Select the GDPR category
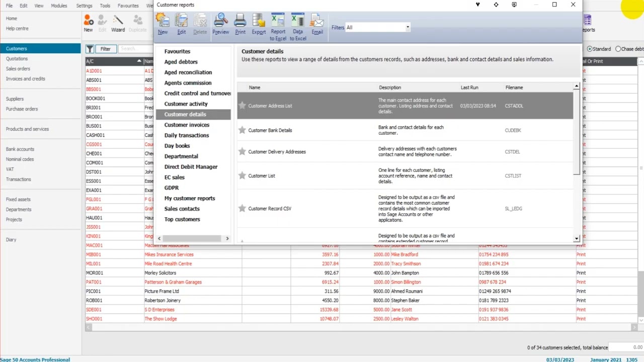The height and width of the screenshot is (362, 644). click(x=172, y=188)
